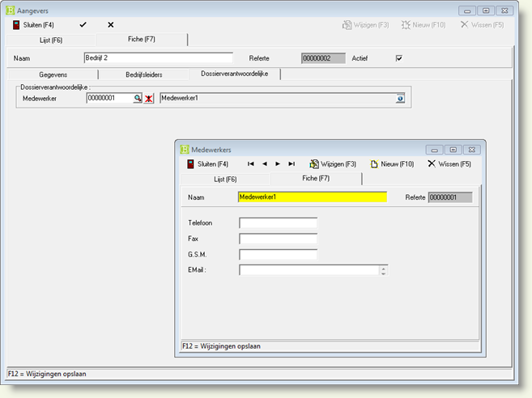Minimize the Aangevers window
Screen dimensions: 532x398
point(467,11)
